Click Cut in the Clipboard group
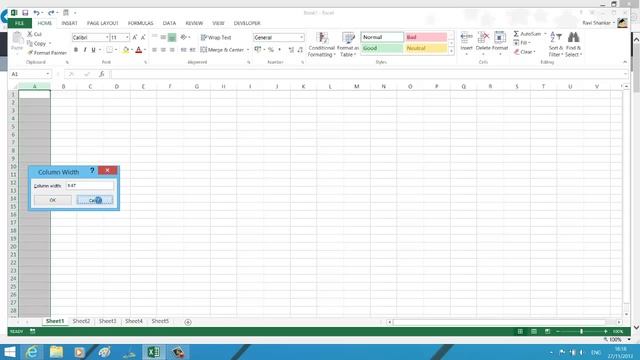640x360 pixels. (x=35, y=34)
